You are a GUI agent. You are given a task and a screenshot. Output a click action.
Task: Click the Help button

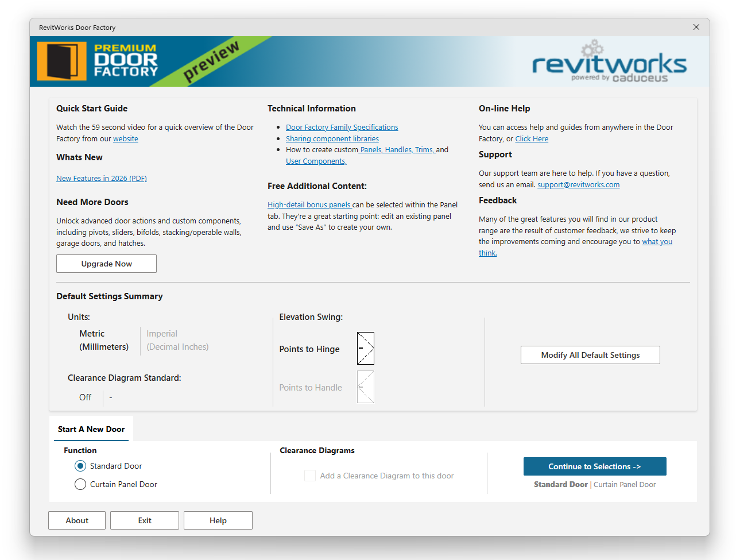click(x=218, y=520)
